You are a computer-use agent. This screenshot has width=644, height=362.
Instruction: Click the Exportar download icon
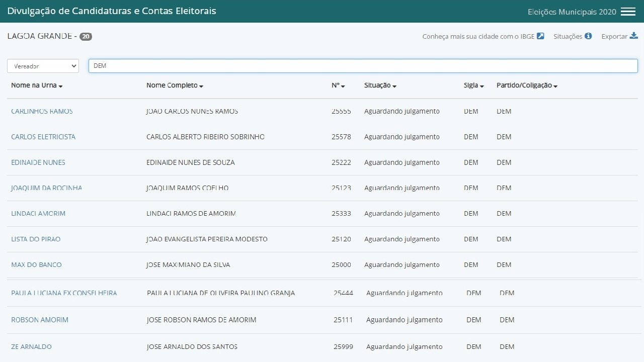634,36
